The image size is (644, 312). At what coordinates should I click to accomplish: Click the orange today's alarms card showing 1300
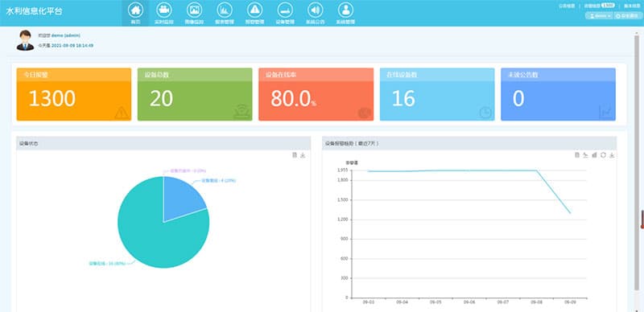point(74,94)
